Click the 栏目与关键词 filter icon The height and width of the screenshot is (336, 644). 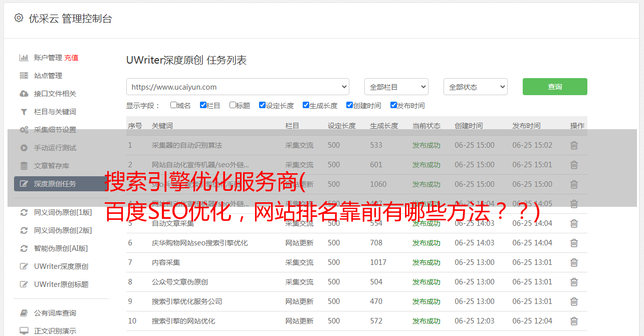pos(24,112)
